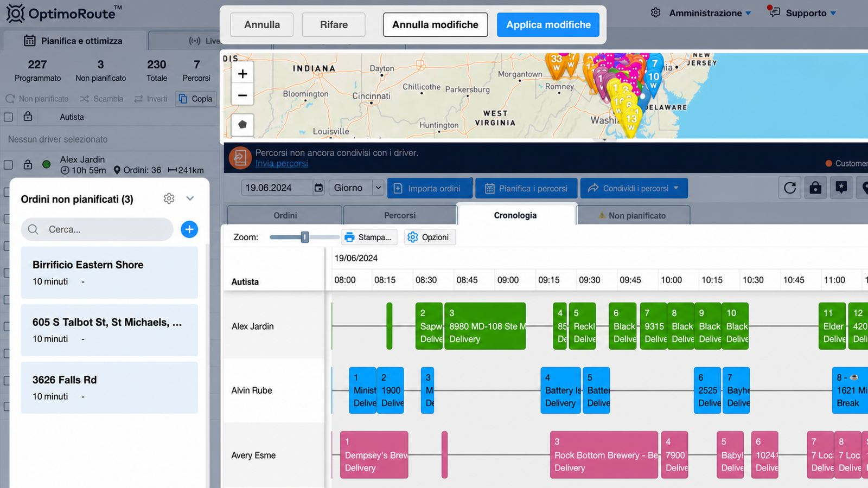868x488 pixels.
Task: Collapse the Ordini non pianificati panel chevron
Action: (190, 198)
